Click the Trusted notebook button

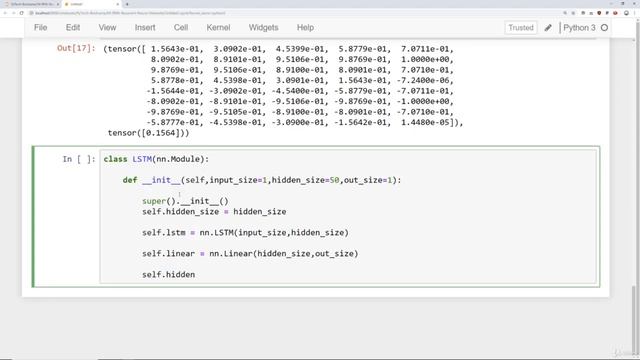coord(520,28)
